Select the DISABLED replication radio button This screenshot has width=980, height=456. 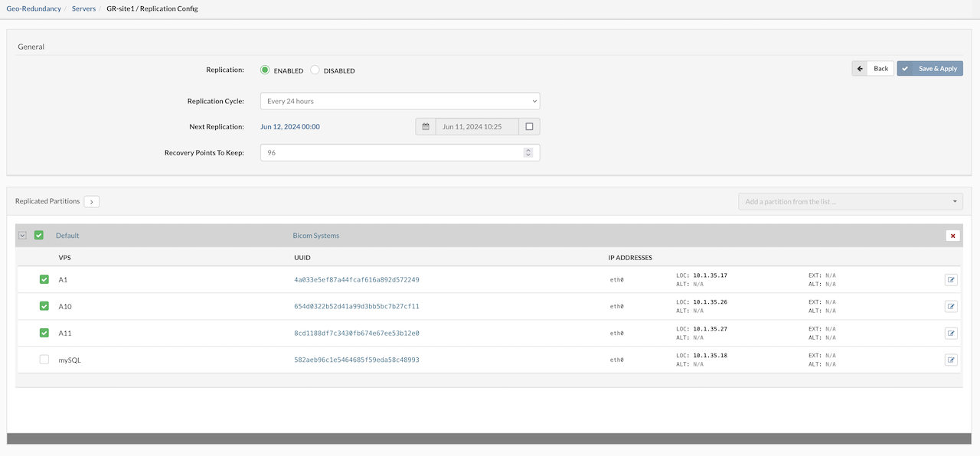(x=315, y=70)
